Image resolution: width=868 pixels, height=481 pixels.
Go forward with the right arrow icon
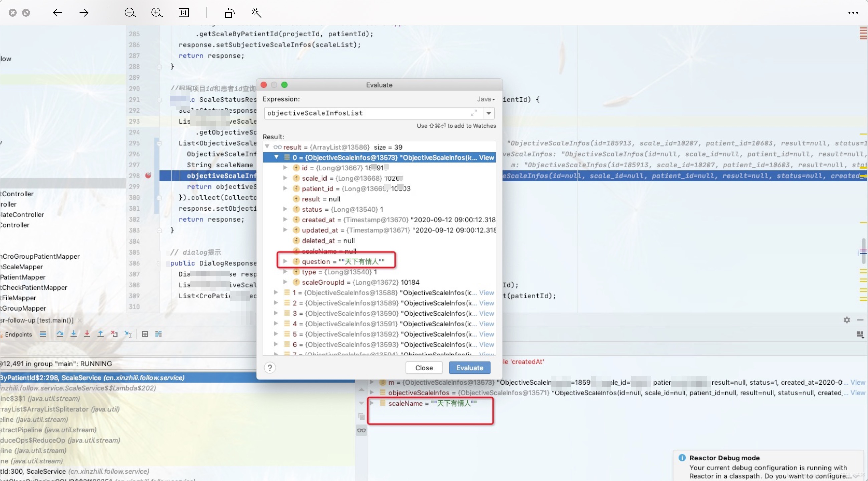click(x=84, y=13)
